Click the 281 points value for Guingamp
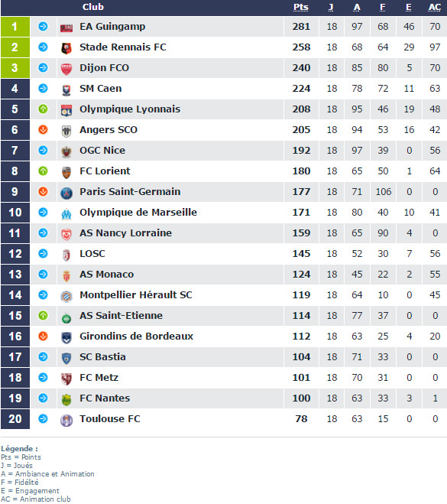The width and height of the screenshot is (447, 504). (x=301, y=27)
